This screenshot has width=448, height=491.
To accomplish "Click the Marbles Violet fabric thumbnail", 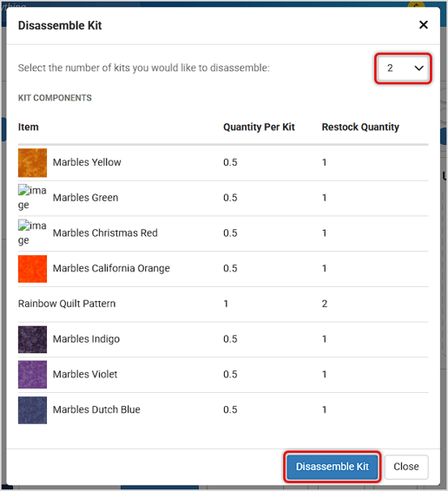I will (32, 375).
